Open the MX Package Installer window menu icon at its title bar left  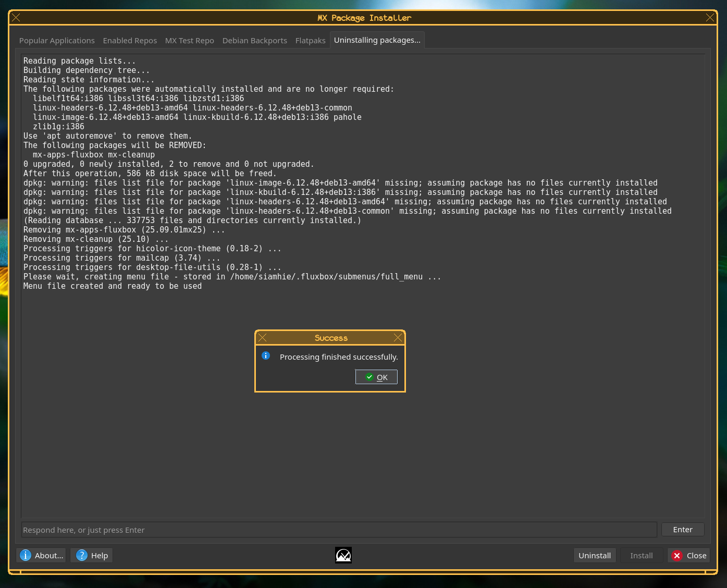tap(16, 18)
